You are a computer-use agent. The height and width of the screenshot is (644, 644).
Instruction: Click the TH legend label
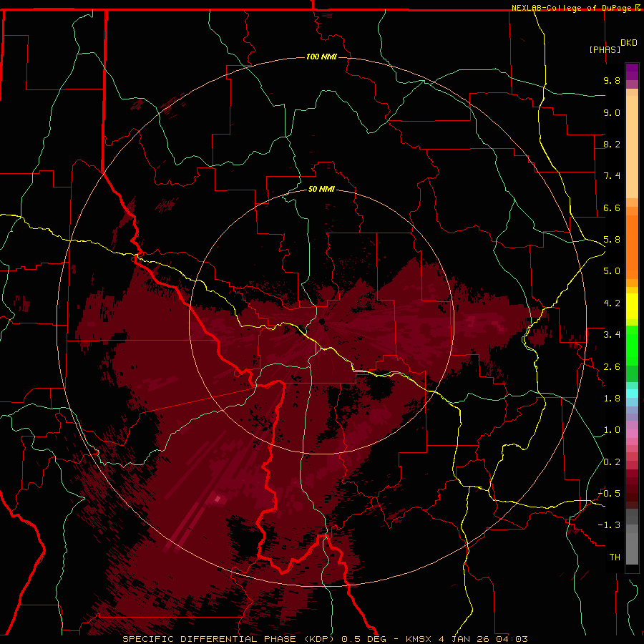coord(615,557)
